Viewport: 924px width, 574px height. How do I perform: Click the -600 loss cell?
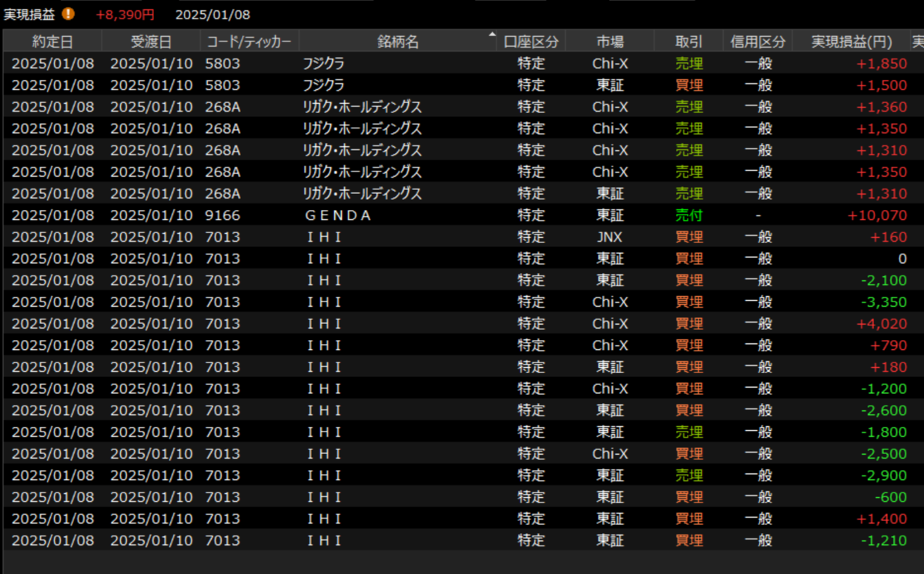891,497
